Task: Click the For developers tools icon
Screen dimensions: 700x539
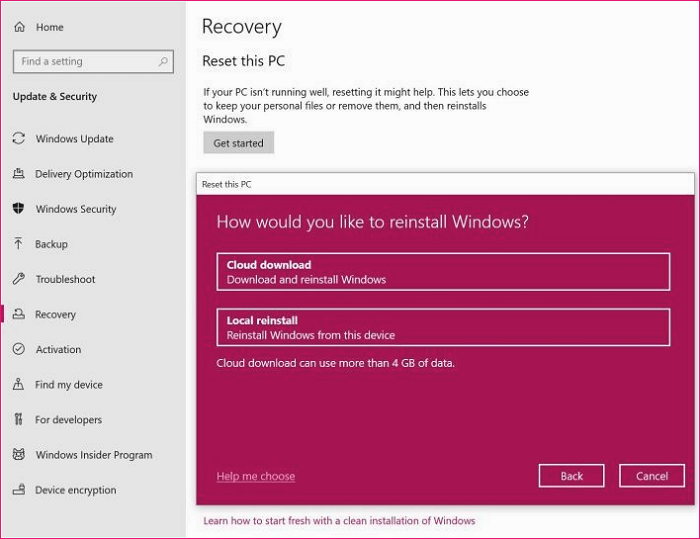Action: coord(18,419)
